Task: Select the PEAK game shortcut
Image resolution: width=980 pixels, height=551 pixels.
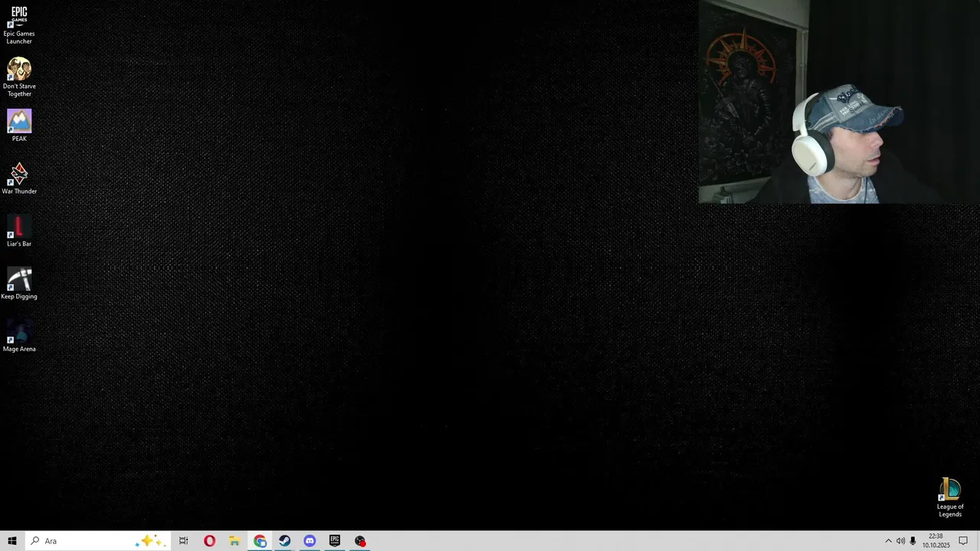Action: (19, 126)
